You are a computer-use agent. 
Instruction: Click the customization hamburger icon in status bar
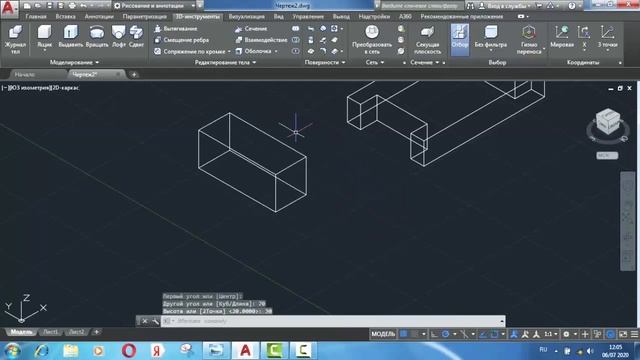tap(634, 334)
